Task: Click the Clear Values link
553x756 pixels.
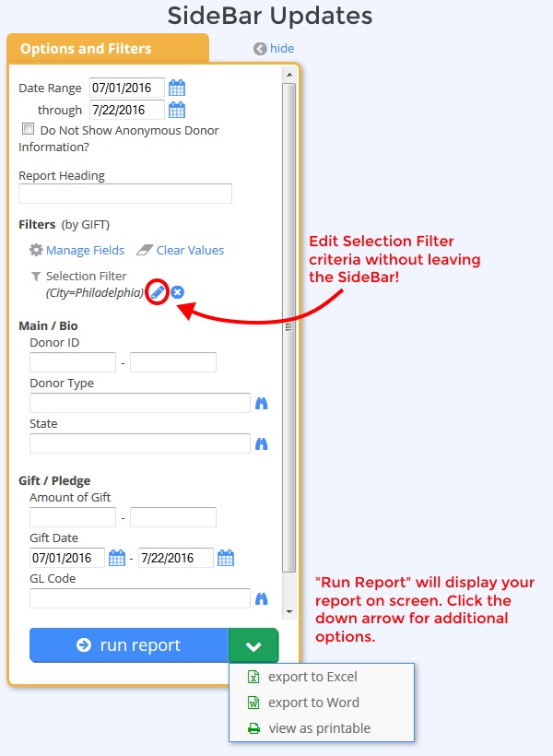Action: click(x=191, y=250)
